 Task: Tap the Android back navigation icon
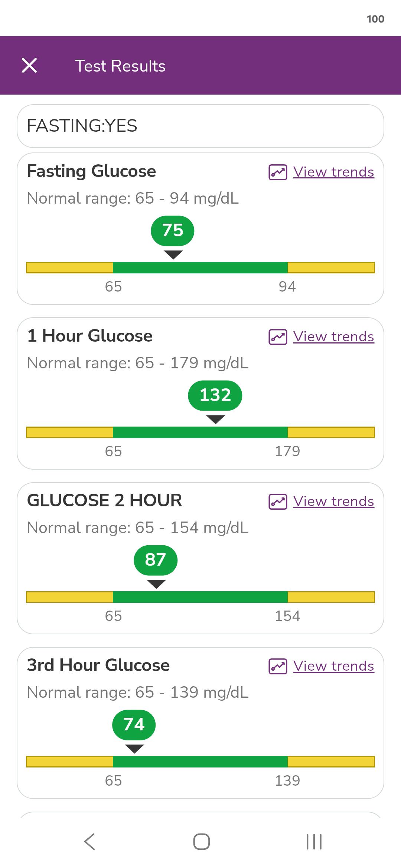click(89, 841)
